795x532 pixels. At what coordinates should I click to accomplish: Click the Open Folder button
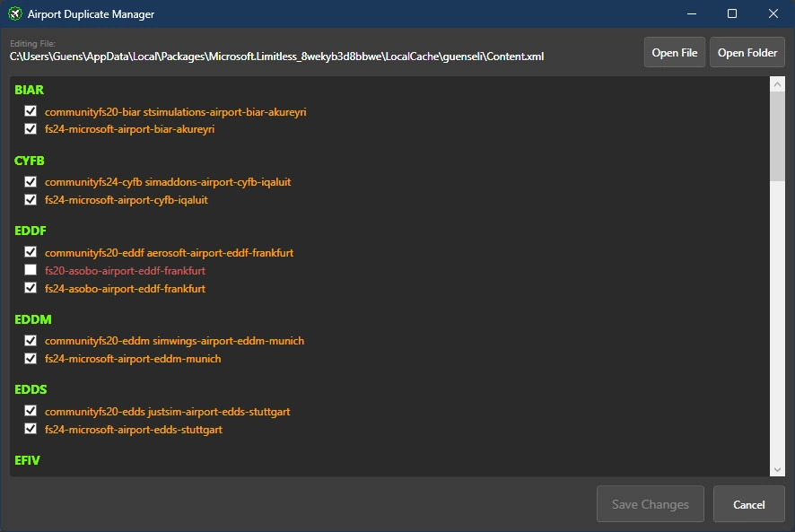747,52
